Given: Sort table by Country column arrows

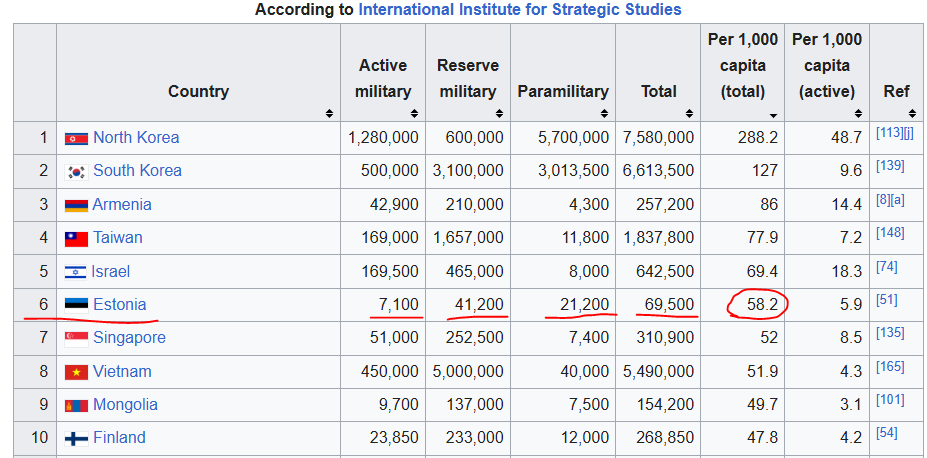Looking at the screenshot, I should (329, 115).
